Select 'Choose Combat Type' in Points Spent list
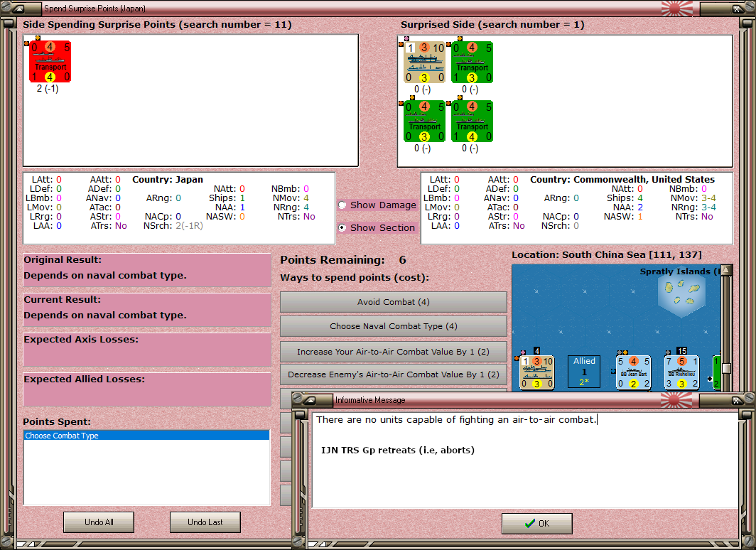 click(x=146, y=436)
